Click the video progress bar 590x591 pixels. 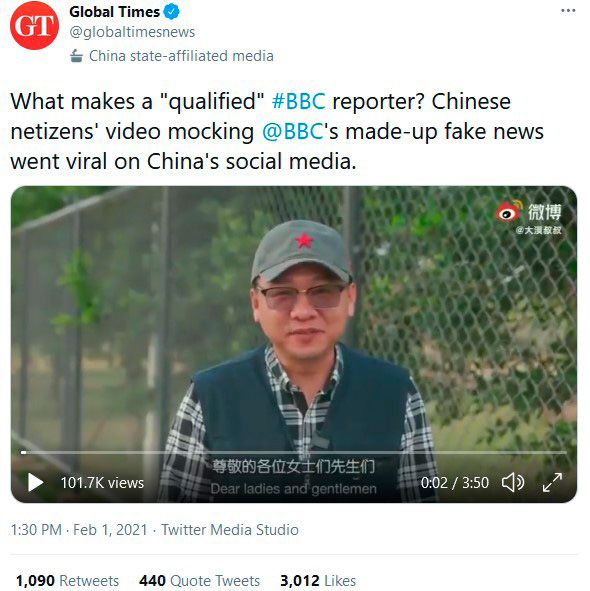294,452
